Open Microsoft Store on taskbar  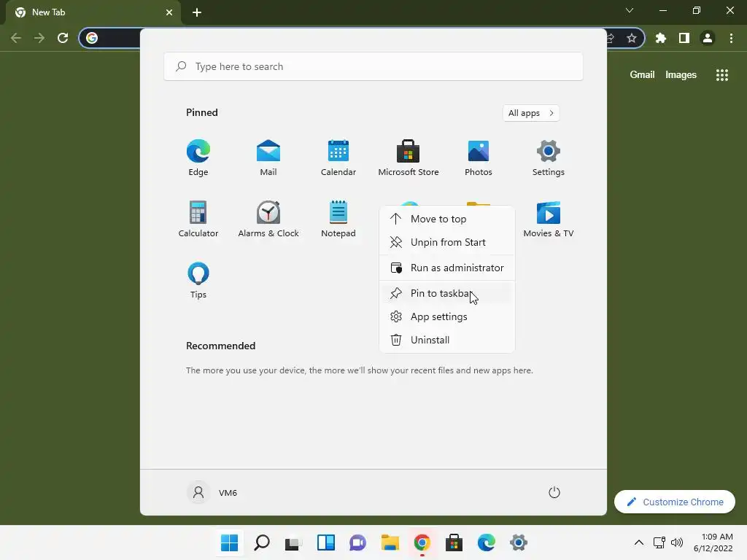pos(454,542)
